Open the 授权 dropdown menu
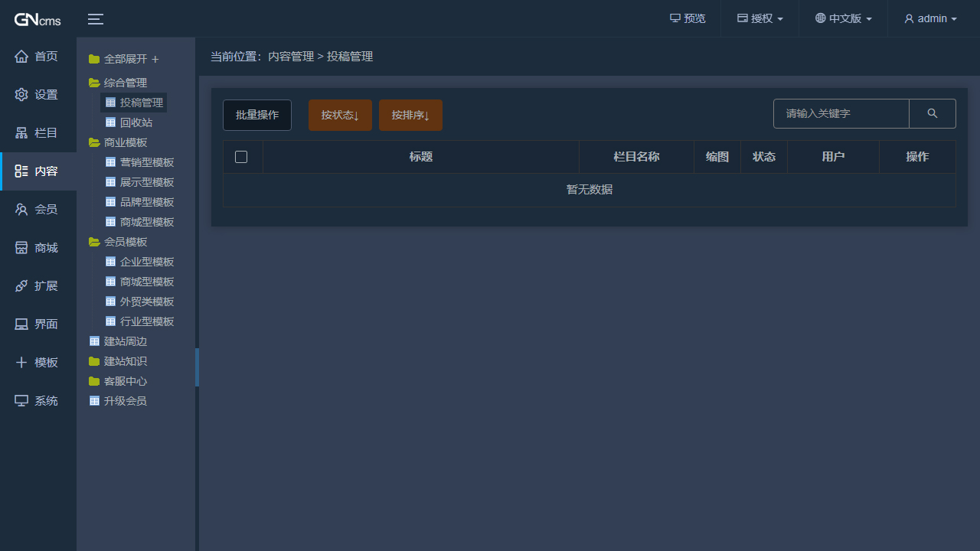This screenshot has width=980, height=551. (759, 18)
